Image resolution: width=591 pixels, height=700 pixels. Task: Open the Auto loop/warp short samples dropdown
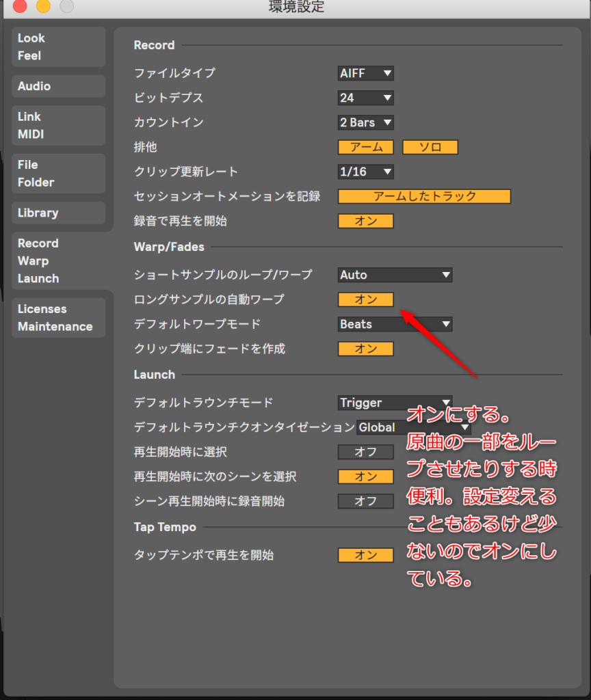[395, 275]
